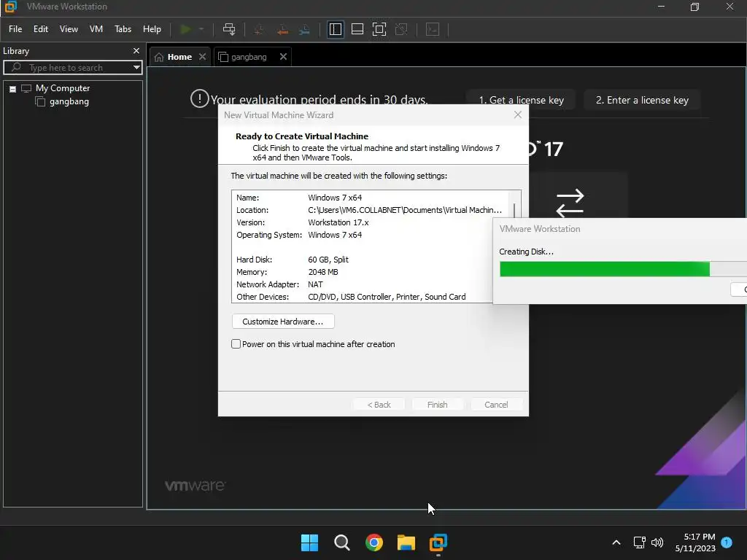Open the Tabs menu
The width and height of the screenshot is (747, 560).
123,29
